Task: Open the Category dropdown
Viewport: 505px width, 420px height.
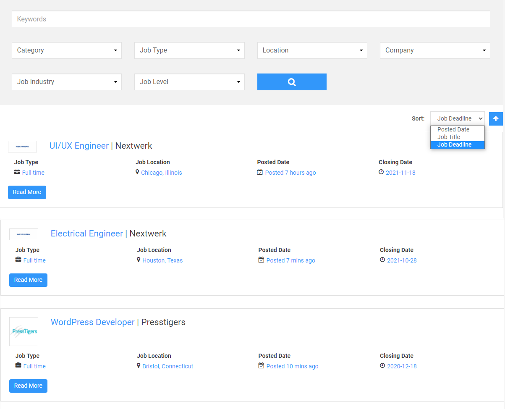Action: click(x=67, y=50)
